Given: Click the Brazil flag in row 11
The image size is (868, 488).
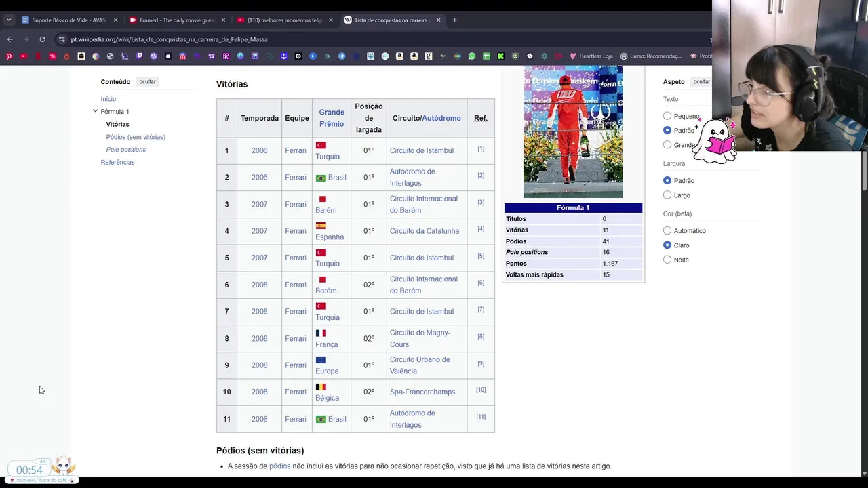Looking at the screenshot, I should click(321, 419).
